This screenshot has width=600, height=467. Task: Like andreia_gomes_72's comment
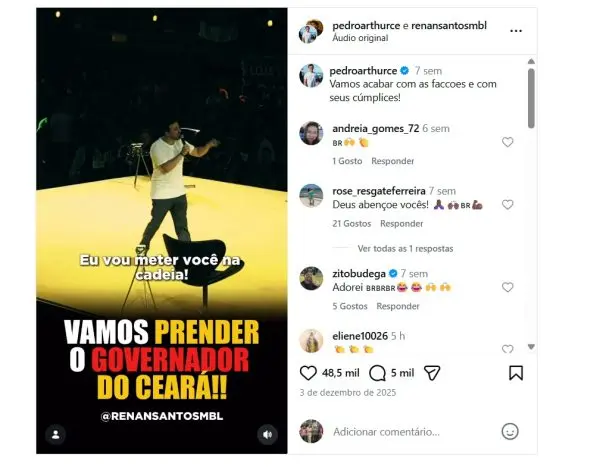pos(507,142)
